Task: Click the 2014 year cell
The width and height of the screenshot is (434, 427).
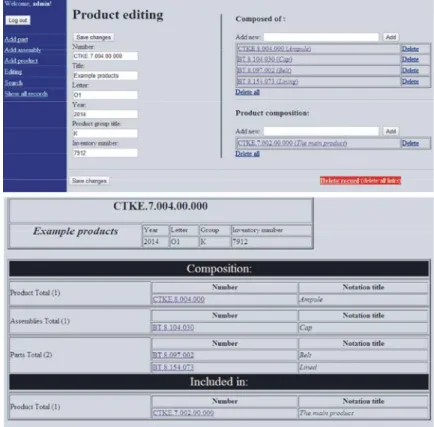Action: (x=155, y=242)
